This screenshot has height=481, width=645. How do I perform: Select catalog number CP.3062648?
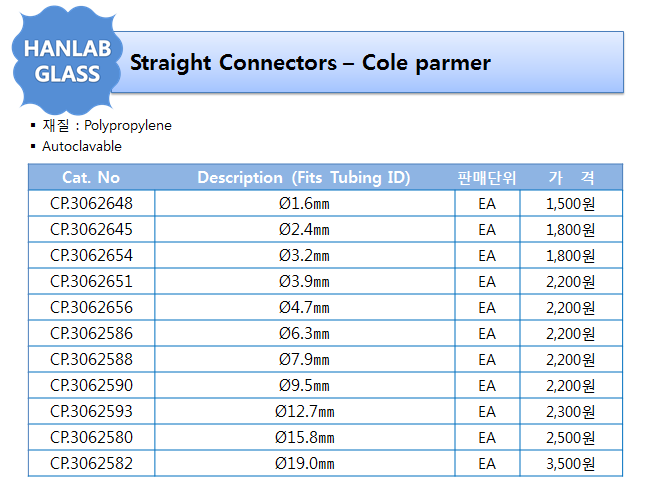coord(91,203)
